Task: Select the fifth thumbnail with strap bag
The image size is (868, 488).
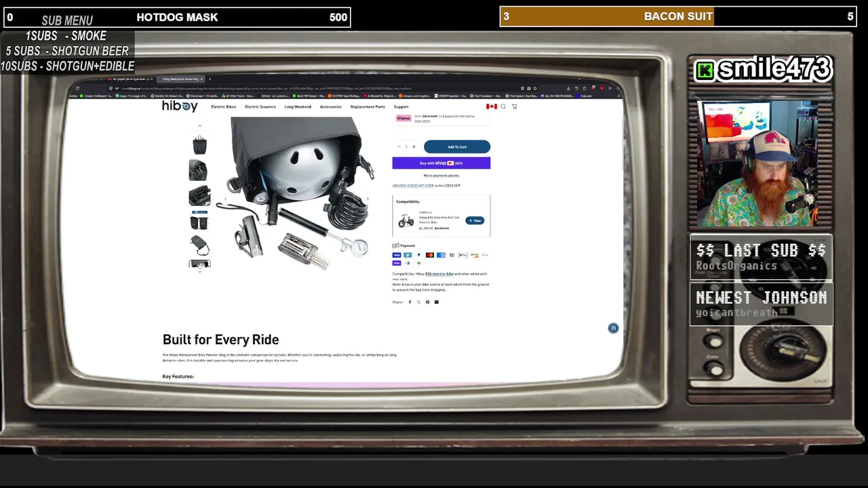Action: (x=199, y=246)
